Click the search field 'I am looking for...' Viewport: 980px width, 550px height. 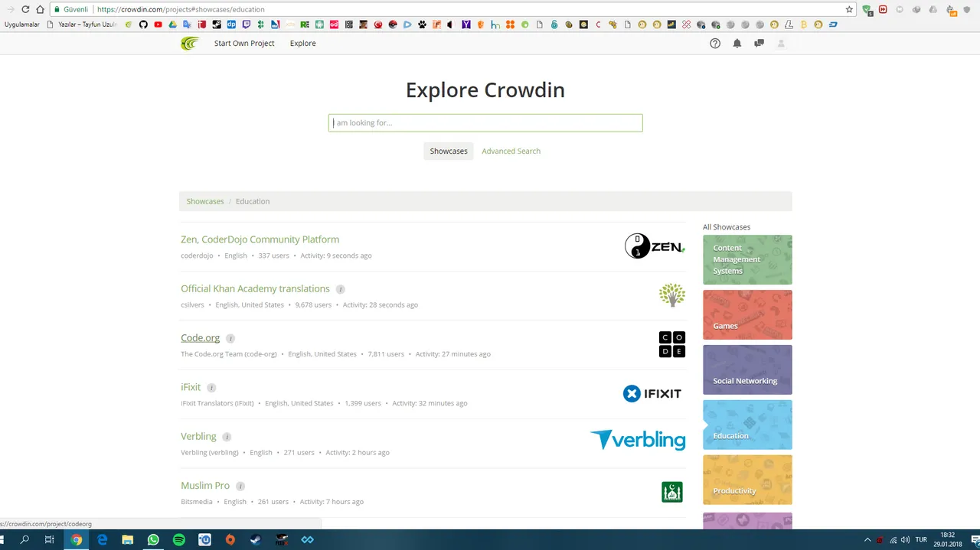pyautogui.click(x=485, y=122)
